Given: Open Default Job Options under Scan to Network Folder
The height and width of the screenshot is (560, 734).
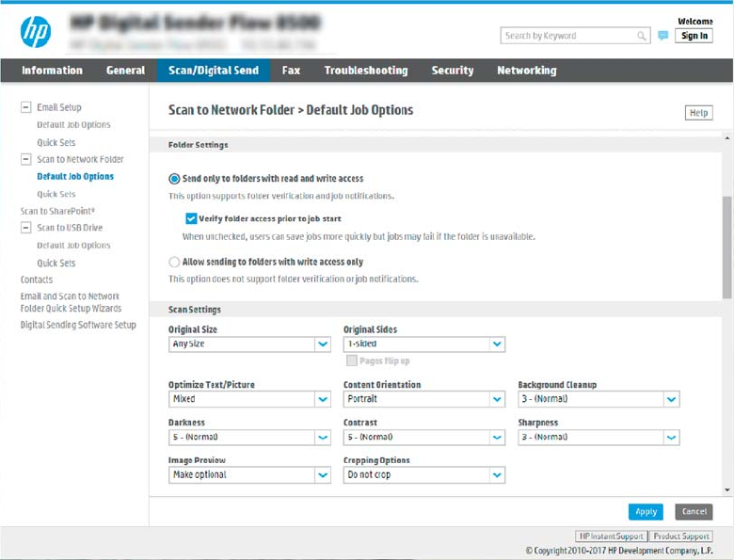Looking at the screenshot, I should 75,177.
